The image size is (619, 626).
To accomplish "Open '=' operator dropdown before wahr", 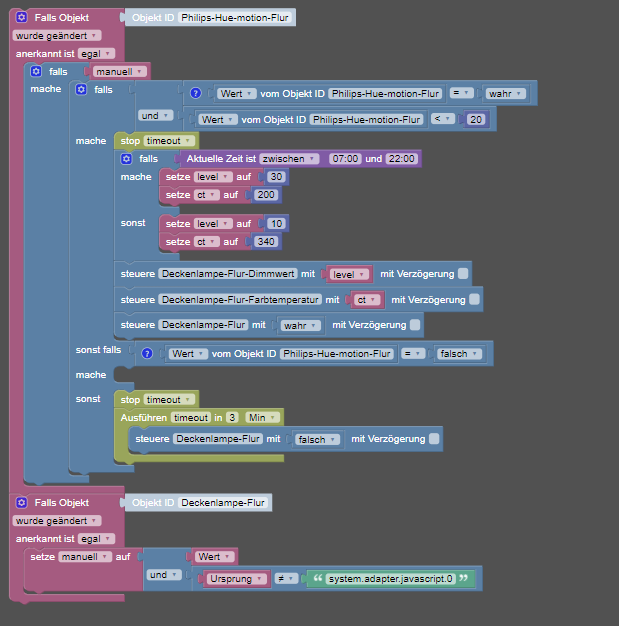I will [x=462, y=93].
